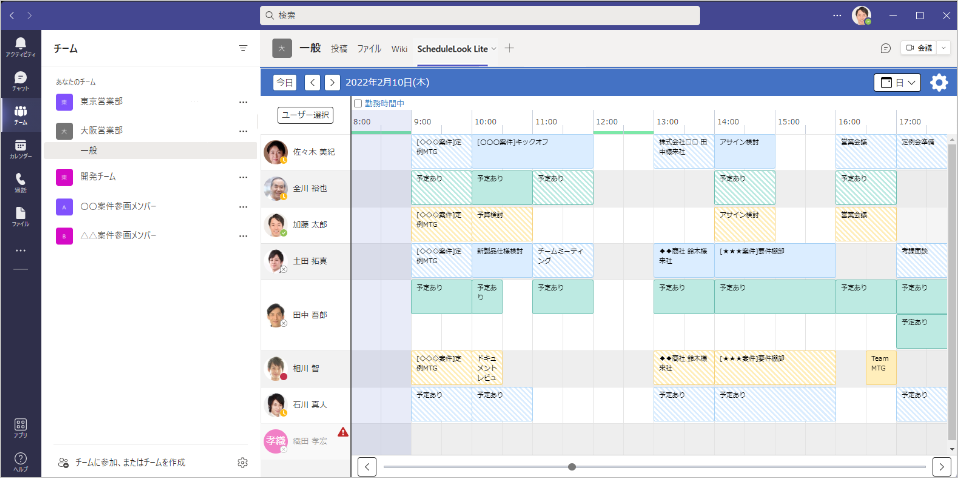Switch to the ファイル tab

(x=369, y=48)
